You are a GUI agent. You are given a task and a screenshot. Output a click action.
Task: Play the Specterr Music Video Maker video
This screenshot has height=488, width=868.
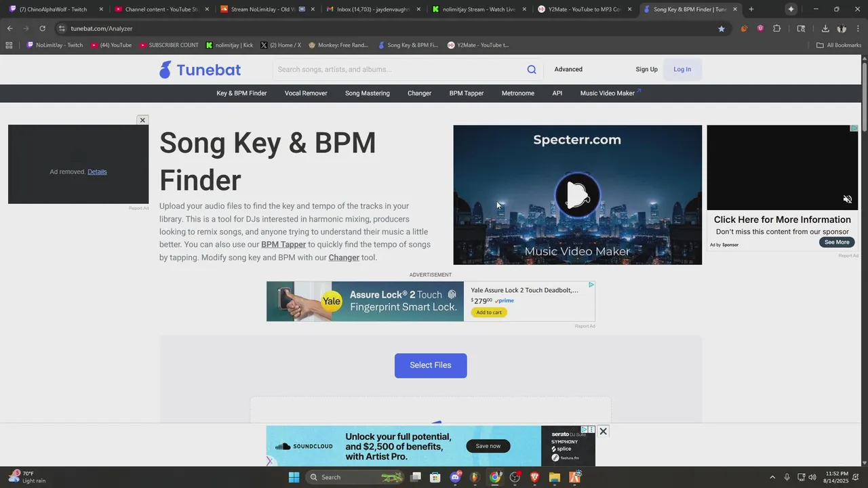pos(577,195)
